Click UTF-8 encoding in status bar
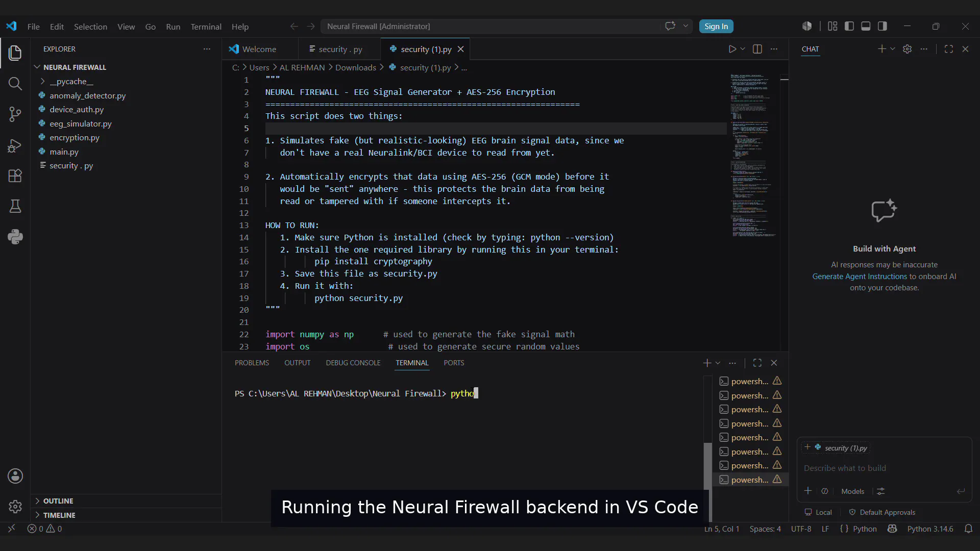 point(801,529)
